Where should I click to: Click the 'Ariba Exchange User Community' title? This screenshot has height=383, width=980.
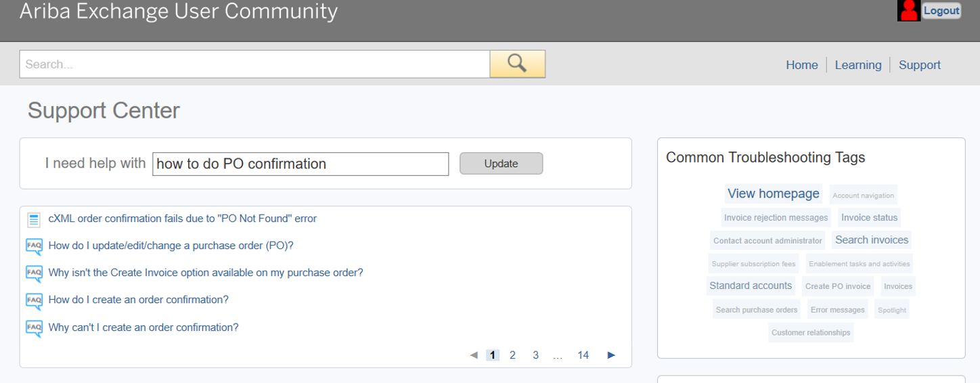click(179, 11)
